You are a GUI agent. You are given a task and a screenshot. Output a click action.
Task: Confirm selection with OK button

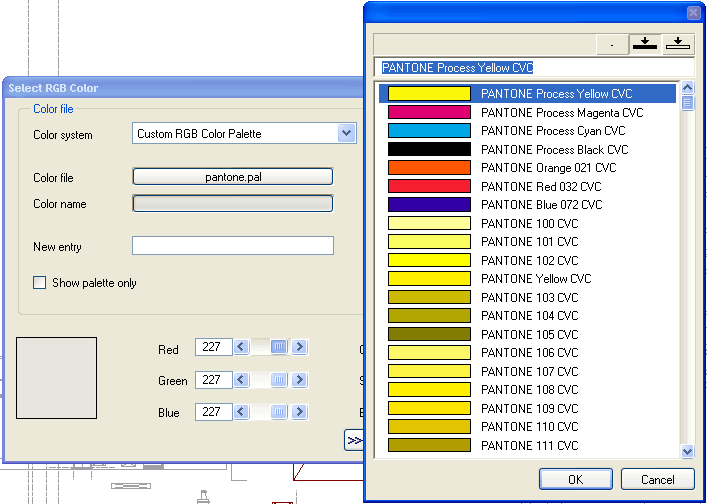(x=576, y=479)
